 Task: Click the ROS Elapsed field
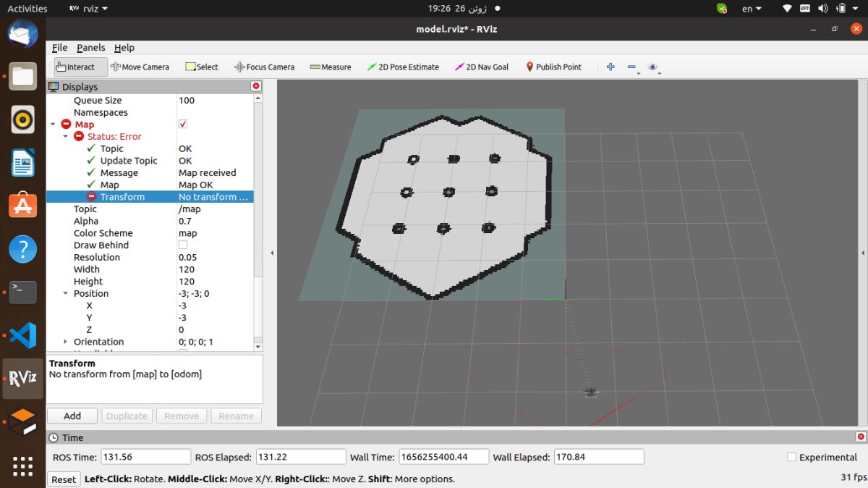[x=301, y=457]
